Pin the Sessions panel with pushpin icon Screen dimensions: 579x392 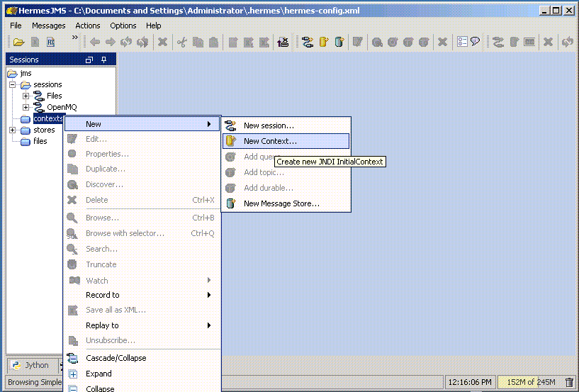pyautogui.click(x=104, y=60)
